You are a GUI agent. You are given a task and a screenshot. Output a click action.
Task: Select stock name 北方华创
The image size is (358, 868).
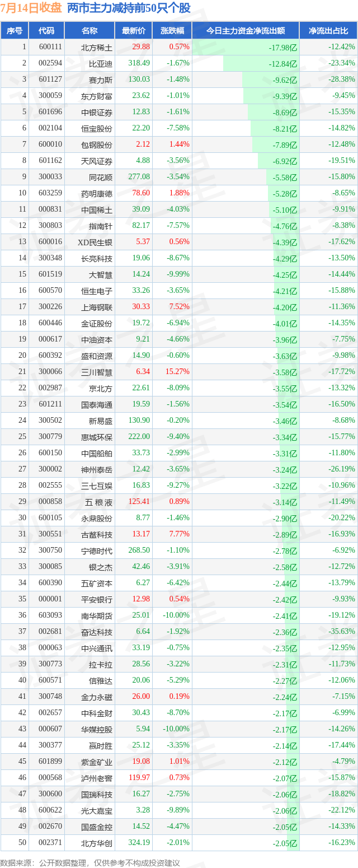97,843
